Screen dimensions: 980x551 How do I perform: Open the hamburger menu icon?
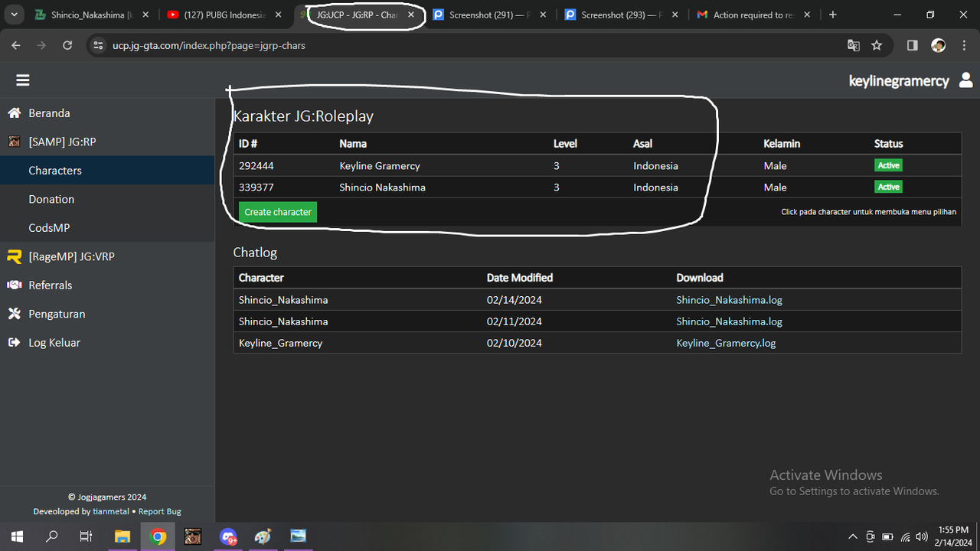click(22, 80)
